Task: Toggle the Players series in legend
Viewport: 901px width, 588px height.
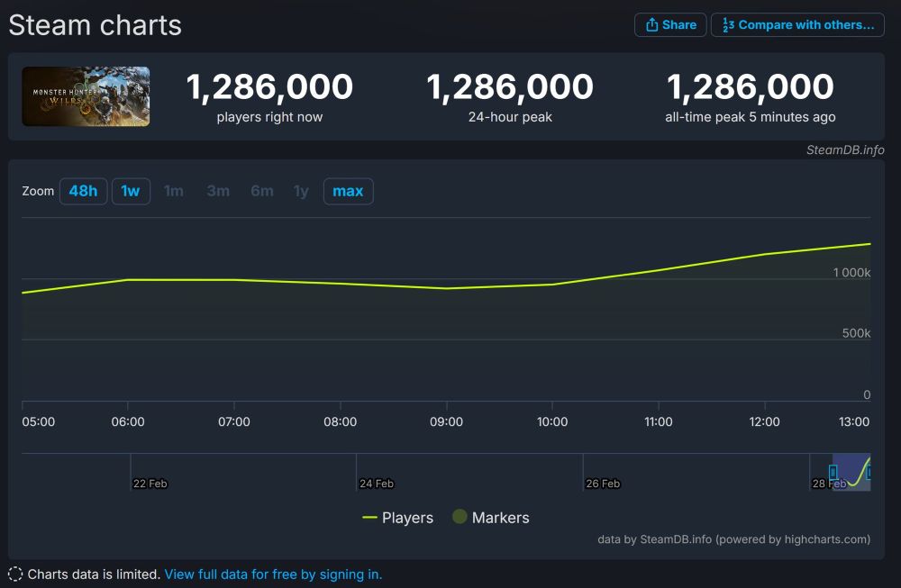Action: coord(397,518)
